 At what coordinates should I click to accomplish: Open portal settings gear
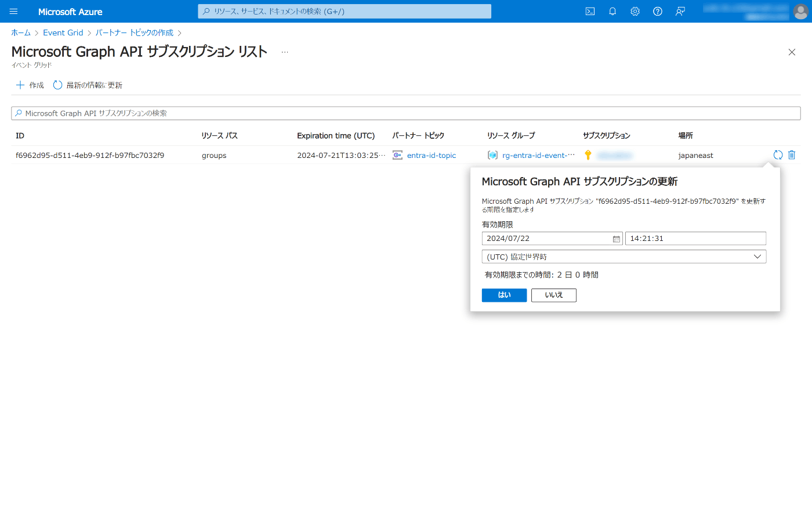(635, 12)
